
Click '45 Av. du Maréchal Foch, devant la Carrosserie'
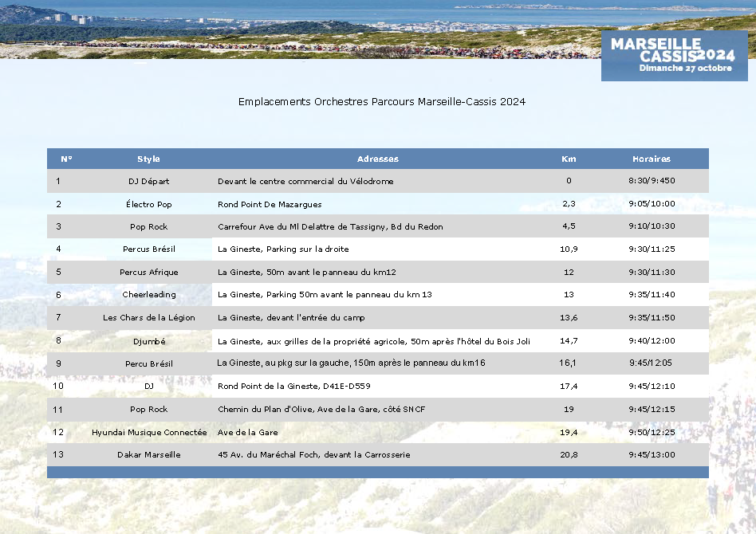[314, 454]
